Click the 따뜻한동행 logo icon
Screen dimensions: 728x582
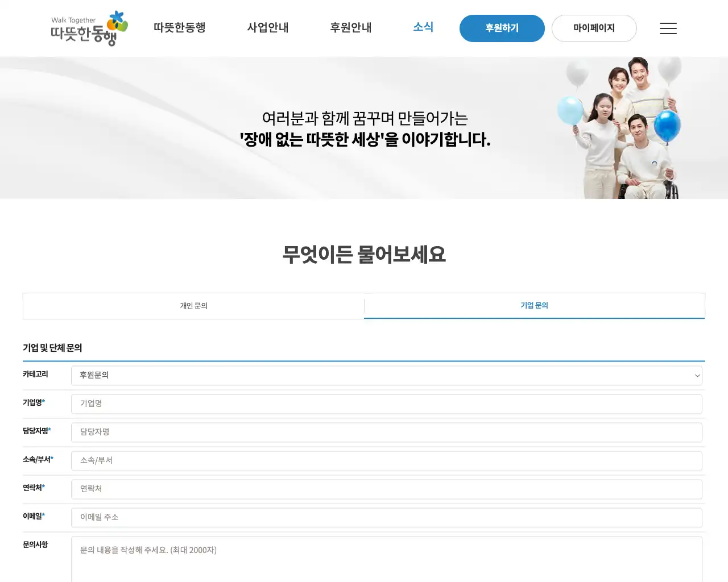88,28
